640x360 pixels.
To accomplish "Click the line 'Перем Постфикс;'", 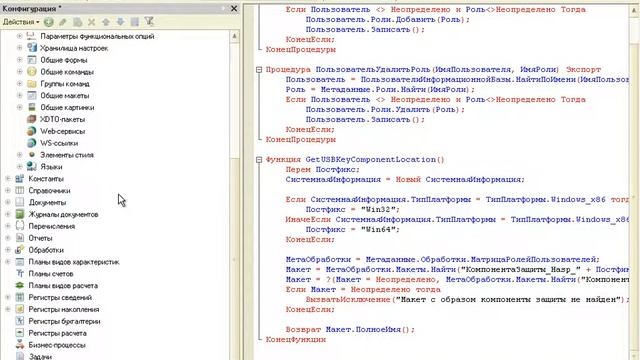I will coord(322,169).
